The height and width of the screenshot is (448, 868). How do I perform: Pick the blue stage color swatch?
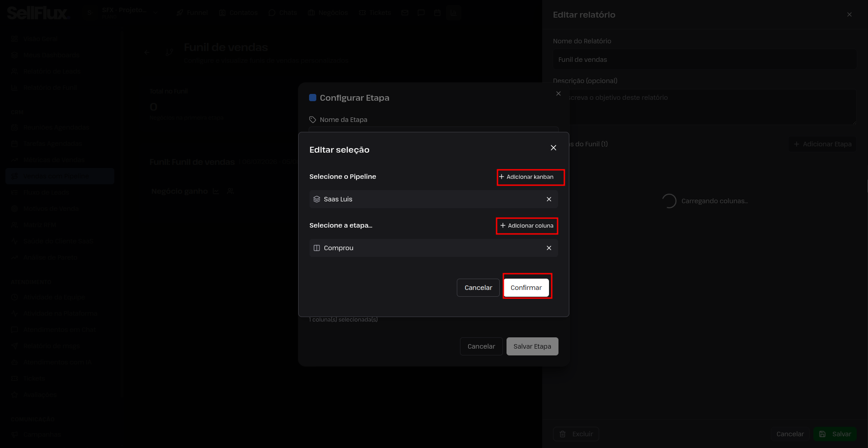(x=312, y=98)
